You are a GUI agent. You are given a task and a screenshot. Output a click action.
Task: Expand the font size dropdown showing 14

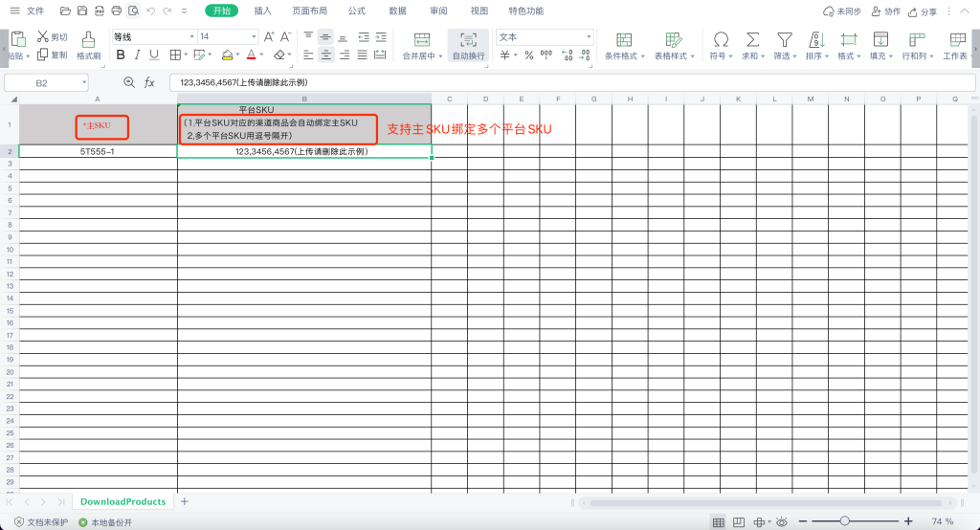[227, 36]
